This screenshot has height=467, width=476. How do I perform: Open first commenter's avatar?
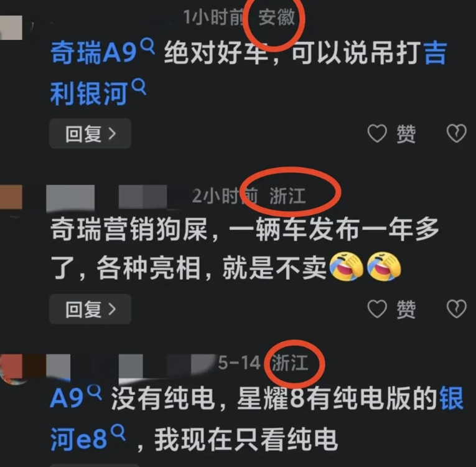[x=11, y=27]
